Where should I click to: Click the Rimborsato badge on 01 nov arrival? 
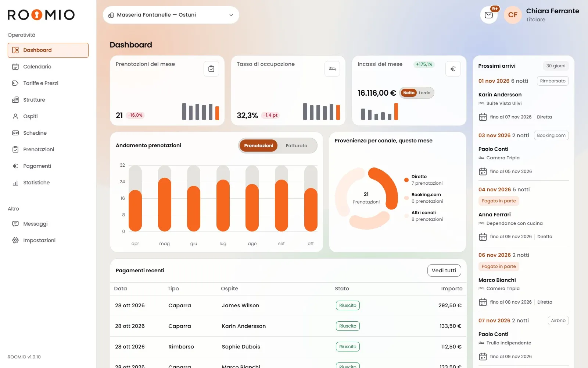click(x=553, y=81)
